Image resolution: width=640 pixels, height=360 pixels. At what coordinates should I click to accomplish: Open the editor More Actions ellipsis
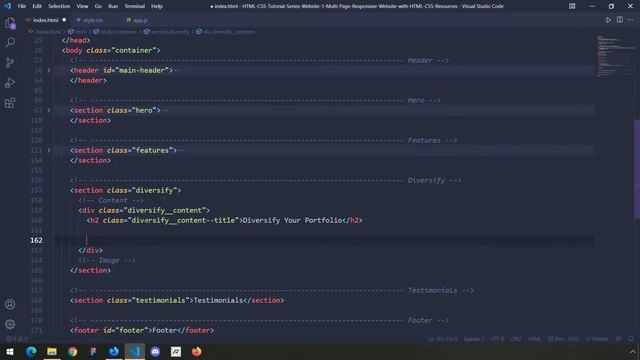tap(631, 20)
